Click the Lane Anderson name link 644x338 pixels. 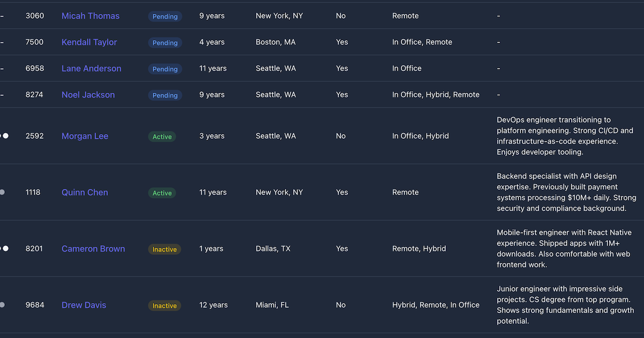coord(91,69)
